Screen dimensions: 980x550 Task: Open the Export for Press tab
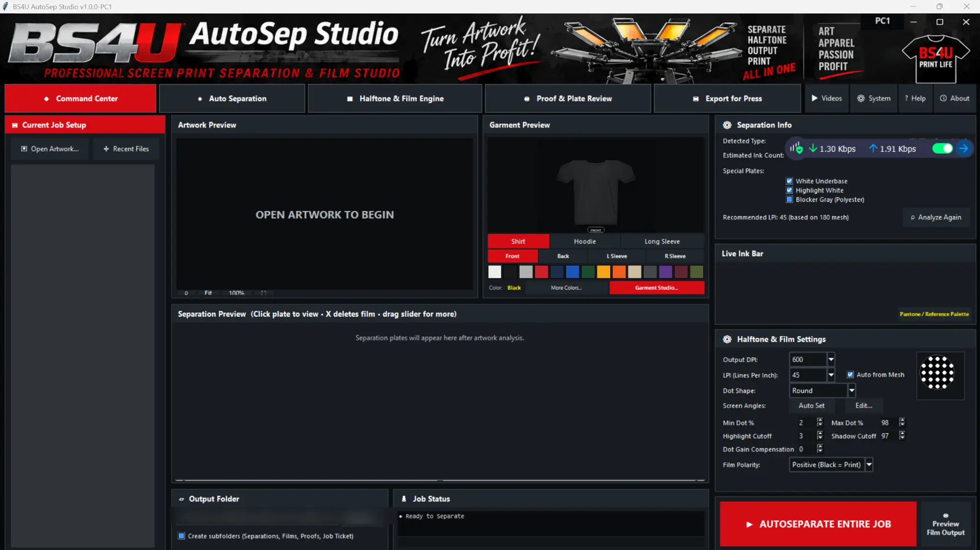click(727, 99)
